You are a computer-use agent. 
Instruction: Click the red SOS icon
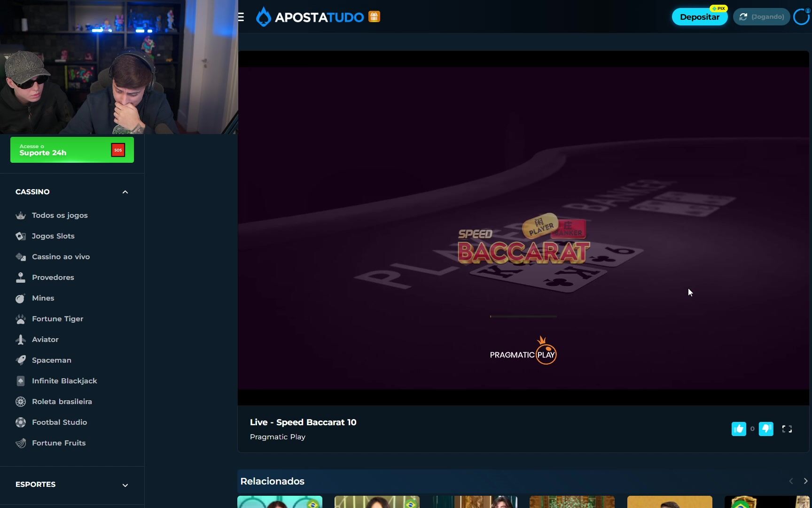point(118,150)
